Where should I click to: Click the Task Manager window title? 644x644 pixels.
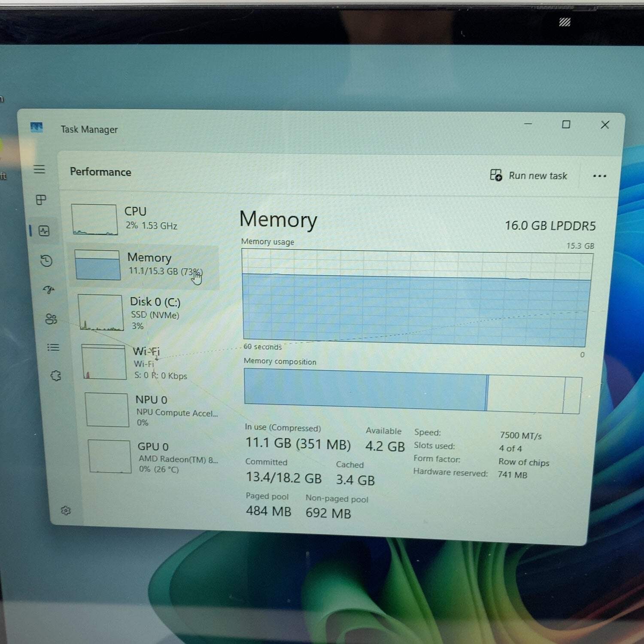(89, 129)
